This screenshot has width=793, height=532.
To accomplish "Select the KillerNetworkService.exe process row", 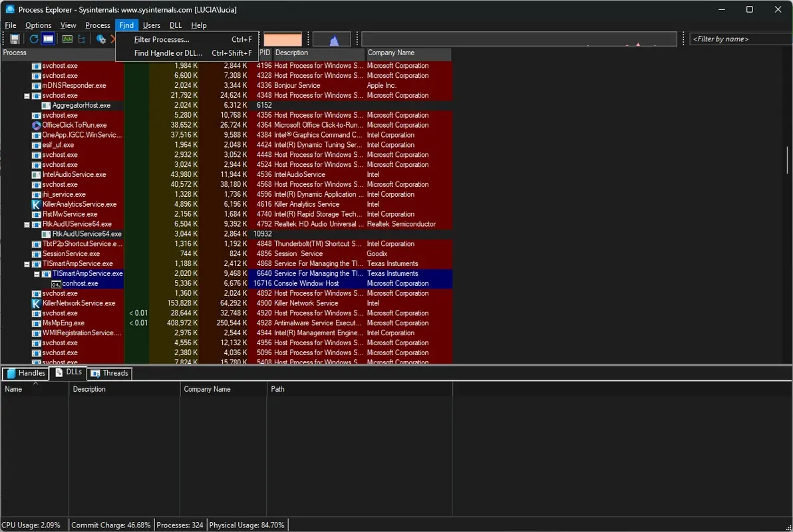I will click(x=226, y=303).
